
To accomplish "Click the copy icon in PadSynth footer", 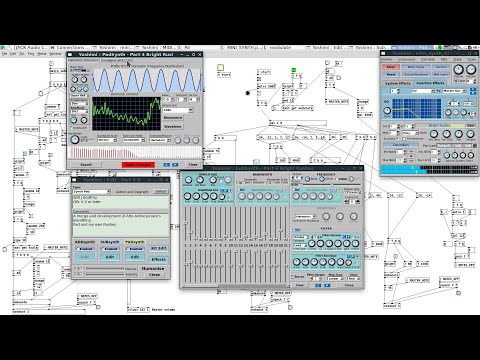I will tap(167, 165).
